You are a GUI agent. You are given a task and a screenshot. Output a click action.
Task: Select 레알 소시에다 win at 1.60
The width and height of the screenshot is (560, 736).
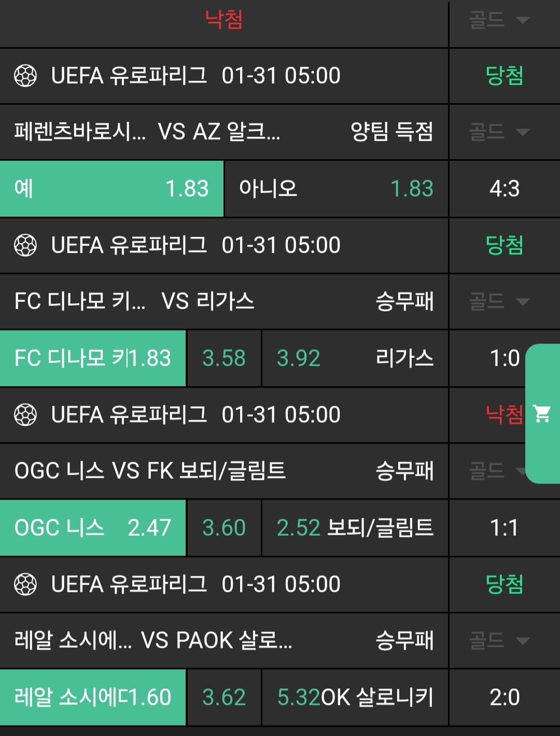pyautogui.click(x=93, y=698)
